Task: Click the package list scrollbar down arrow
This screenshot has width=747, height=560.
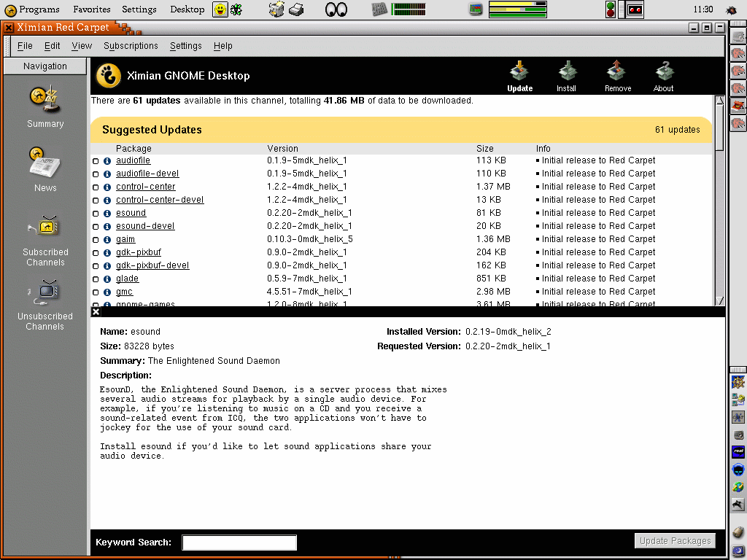Action: pos(720,300)
